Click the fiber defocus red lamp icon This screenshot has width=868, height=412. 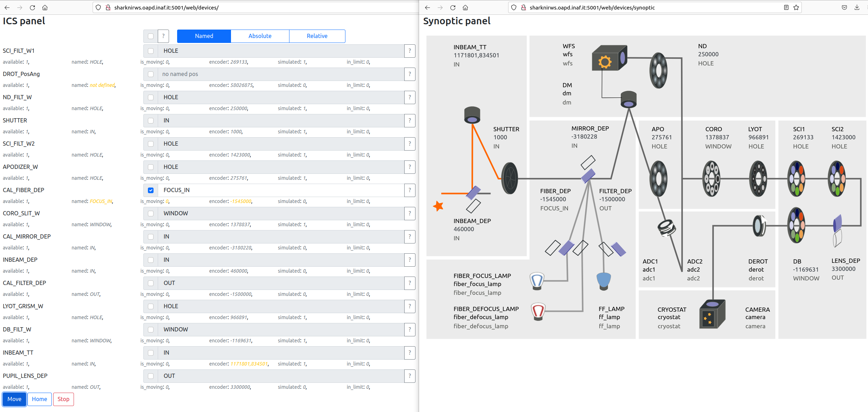pos(538,311)
